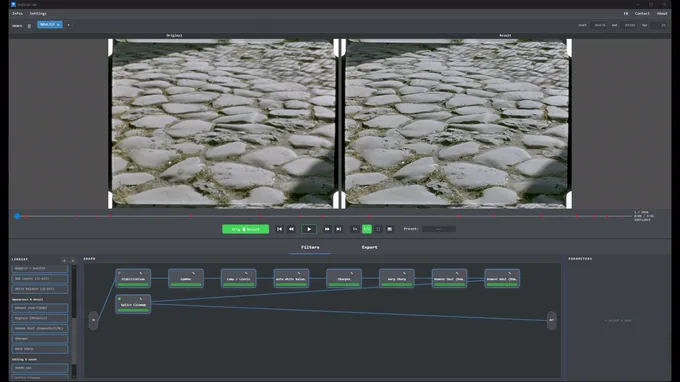The height and width of the screenshot is (382, 680).
Task: Select the Splice Cleanup node
Action: point(133,304)
